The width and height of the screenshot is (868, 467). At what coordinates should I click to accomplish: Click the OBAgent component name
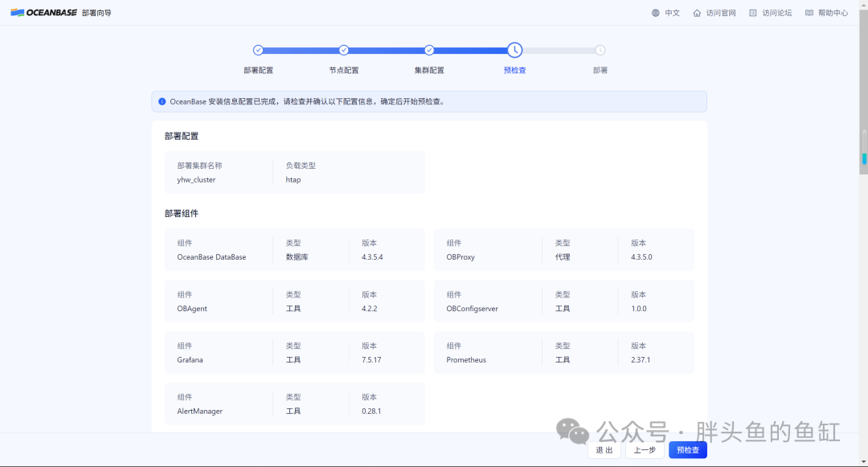click(192, 309)
